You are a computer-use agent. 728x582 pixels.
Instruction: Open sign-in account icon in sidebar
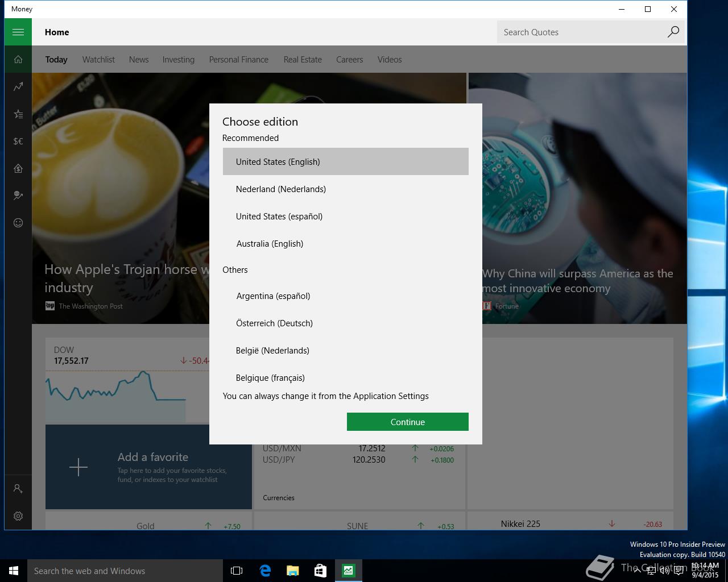tap(18, 488)
